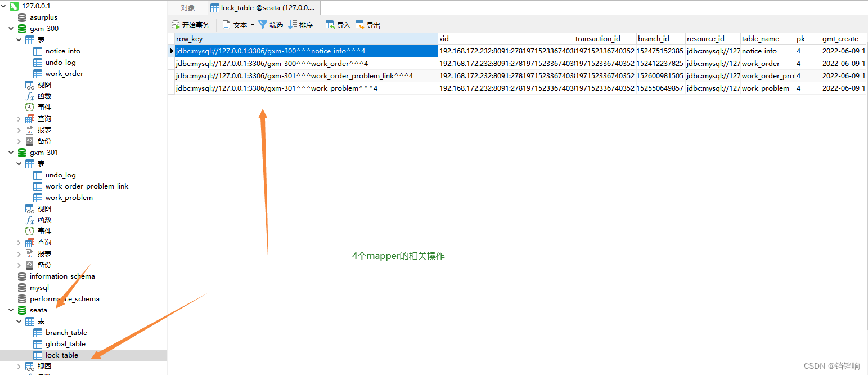868x375 pixels.
Task: Select performance_schema database
Action: 65,299
